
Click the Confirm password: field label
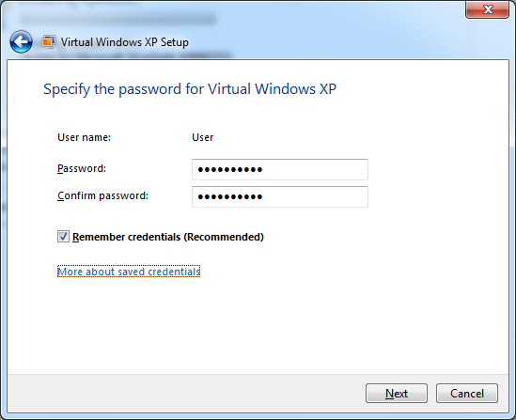tap(102, 195)
